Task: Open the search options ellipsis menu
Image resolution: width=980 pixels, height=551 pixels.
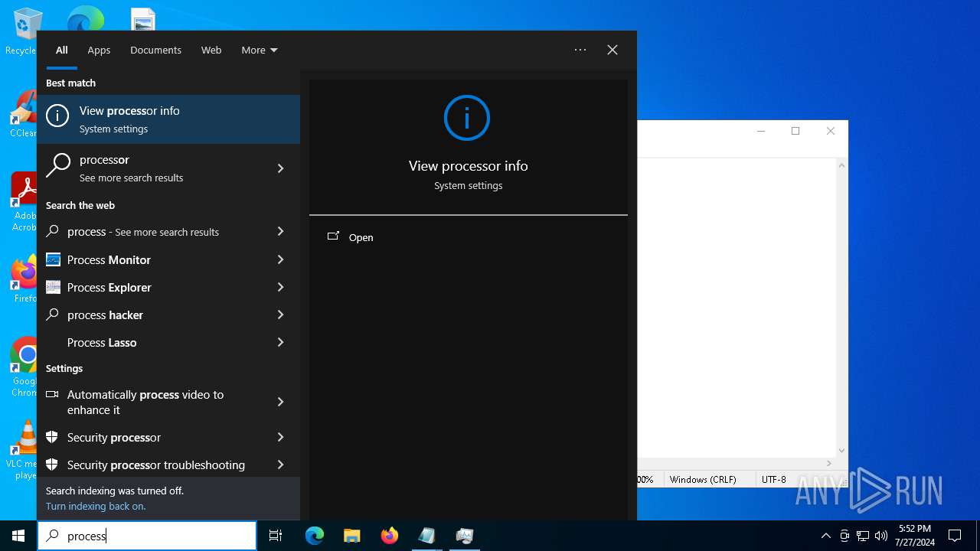Action: click(x=580, y=50)
